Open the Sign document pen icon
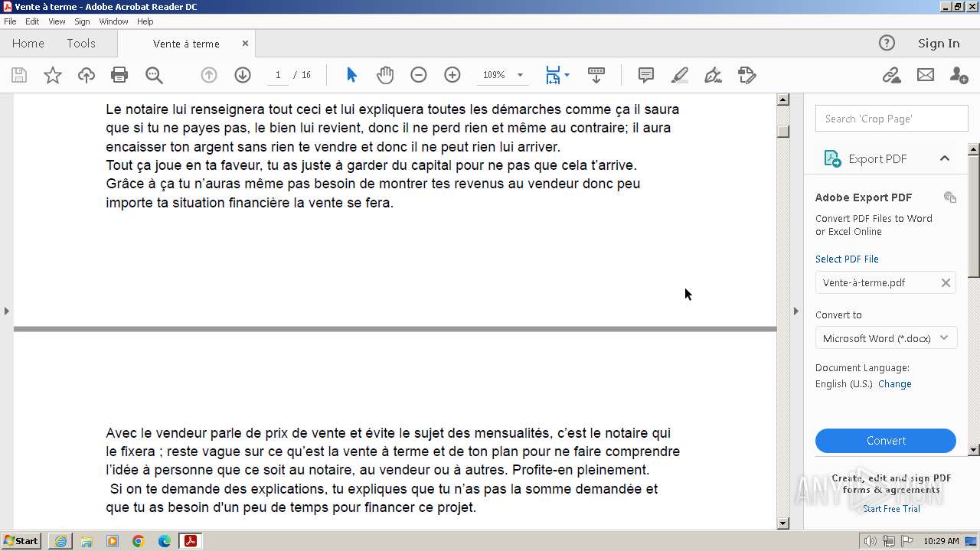The height and width of the screenshot is (551, 980). click(x=713, y=75)
